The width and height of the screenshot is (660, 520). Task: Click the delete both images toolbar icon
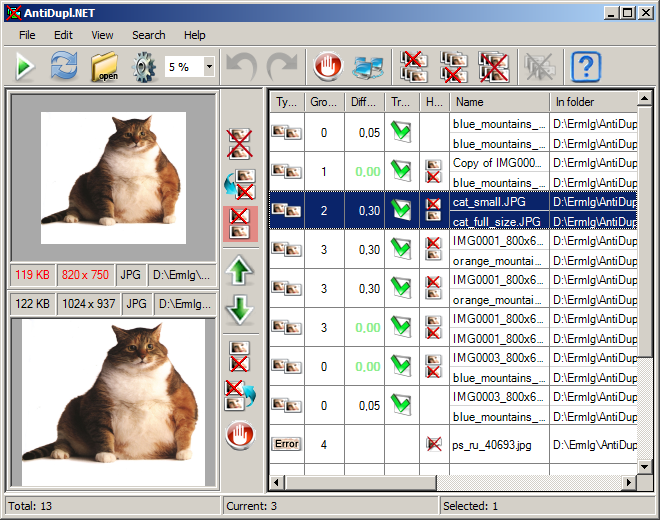(x=493, y=67)
